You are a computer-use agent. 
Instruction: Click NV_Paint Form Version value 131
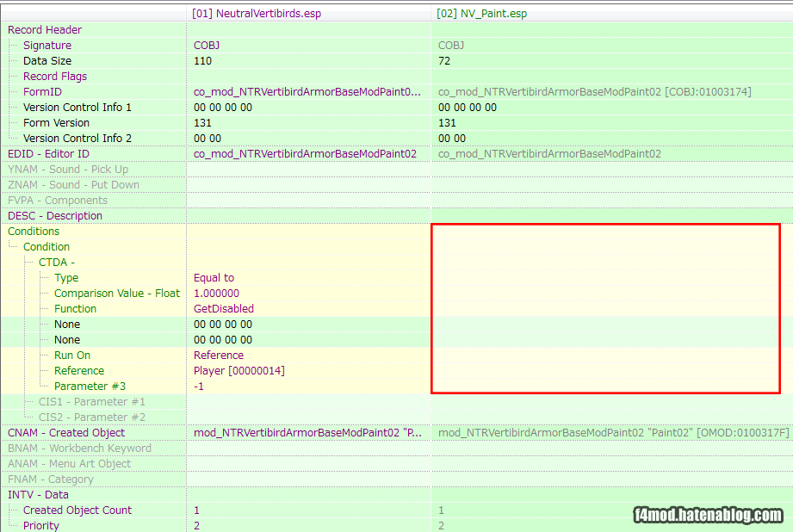click(447, 123)
